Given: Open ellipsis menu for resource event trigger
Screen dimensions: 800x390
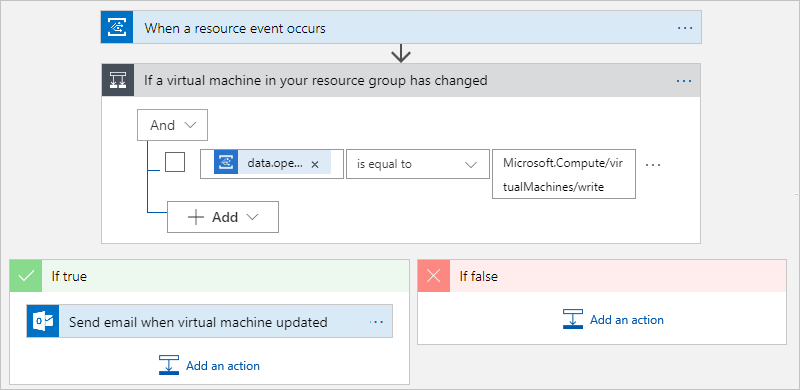Looking at the screenshot, I should (685, 28).
